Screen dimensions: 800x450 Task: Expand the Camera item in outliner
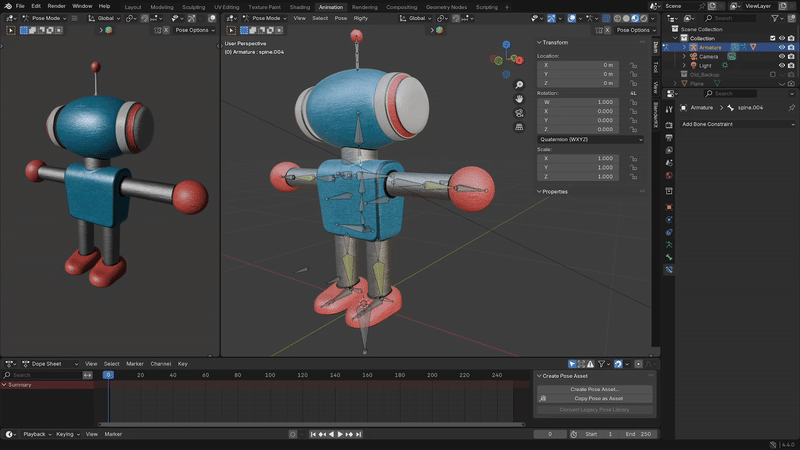pos(684,56)
